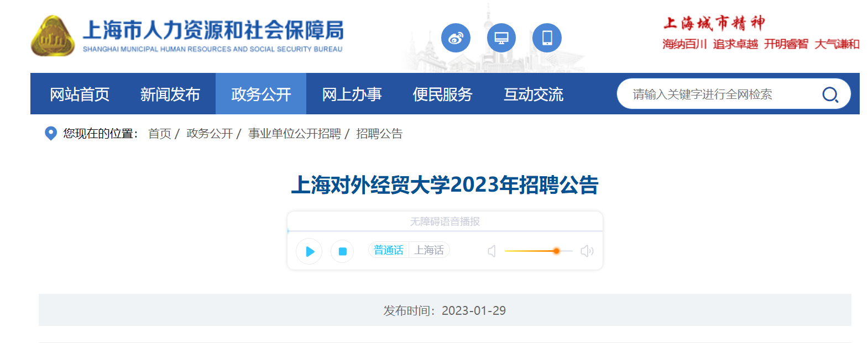
Task: Play the voice broadcast
Action: click(x=309, y=251)
